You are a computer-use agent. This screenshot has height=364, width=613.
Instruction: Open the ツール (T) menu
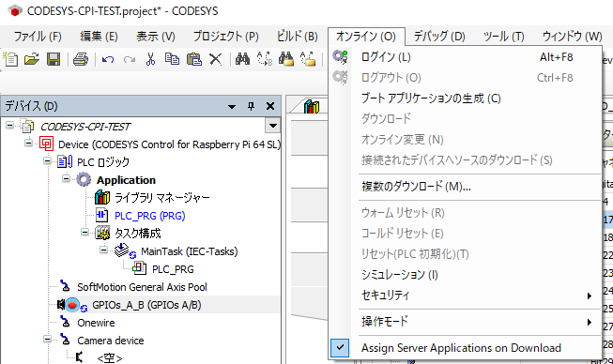point(503,37)
